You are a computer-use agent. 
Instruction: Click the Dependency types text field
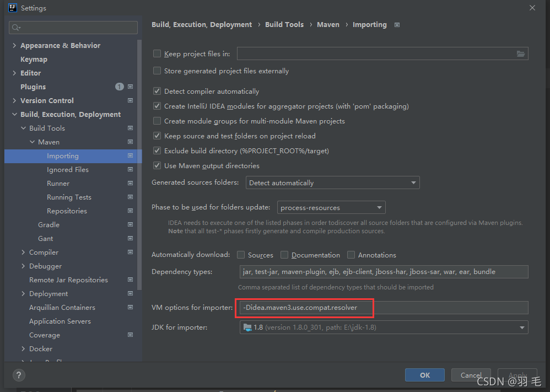384,272
